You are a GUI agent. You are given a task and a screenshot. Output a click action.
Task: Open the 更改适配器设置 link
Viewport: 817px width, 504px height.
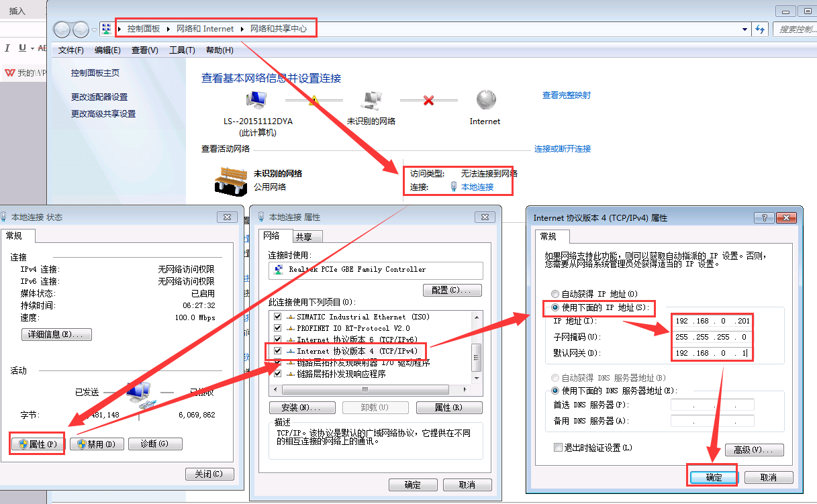click(99, 97)
